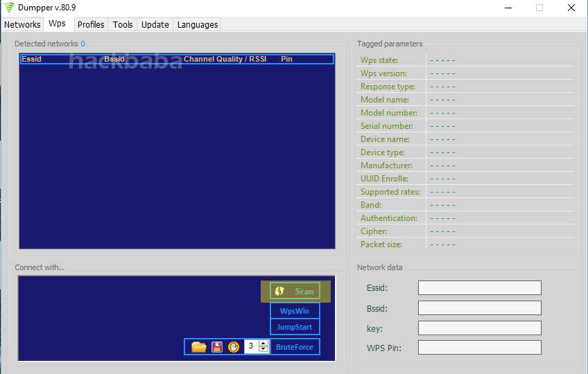The image size is (588, 374).
Task: Click the Authentication label
Action: (389, 218)
